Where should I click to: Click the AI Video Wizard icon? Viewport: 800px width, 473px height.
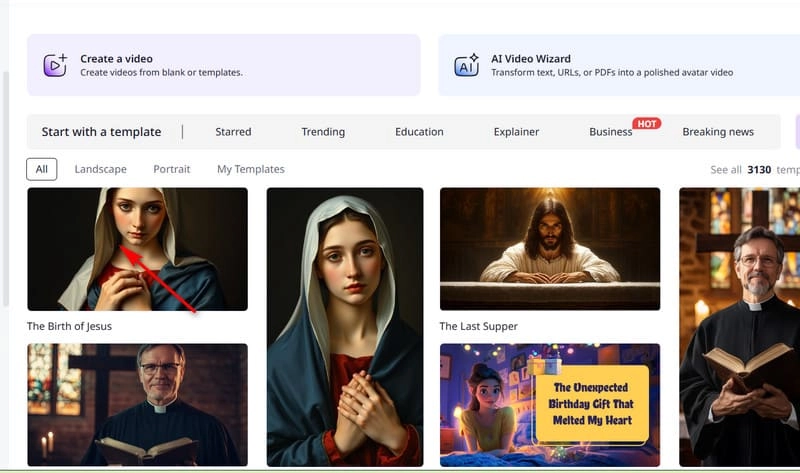point(466,65)
